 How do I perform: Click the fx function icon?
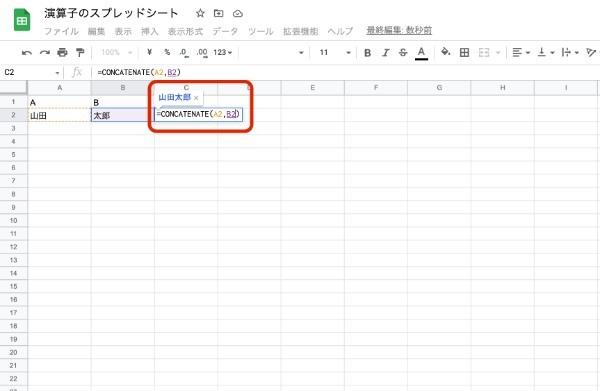pos(77,72)
